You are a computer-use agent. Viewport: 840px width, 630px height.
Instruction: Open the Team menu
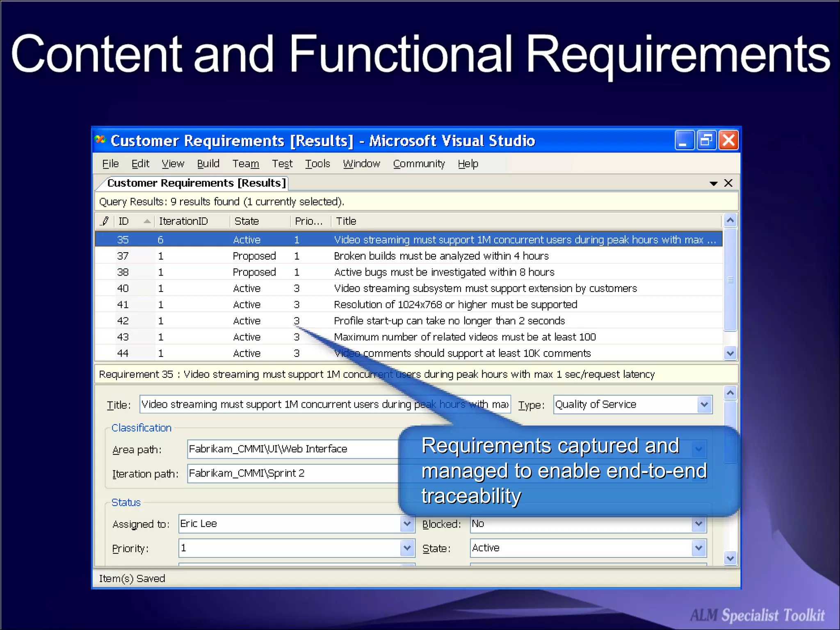[246, 164]
